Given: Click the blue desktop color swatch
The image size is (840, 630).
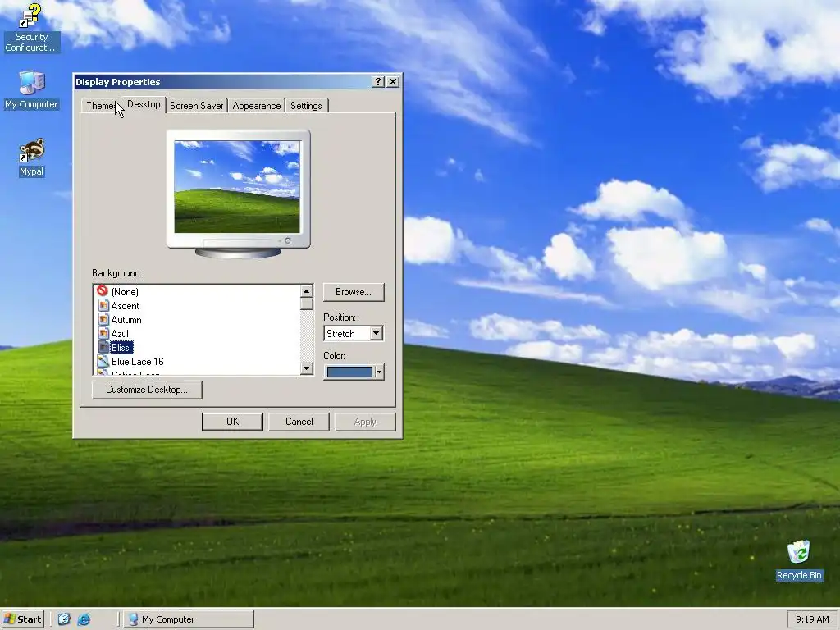Looking at the screenshot, I should coord(349,372).
